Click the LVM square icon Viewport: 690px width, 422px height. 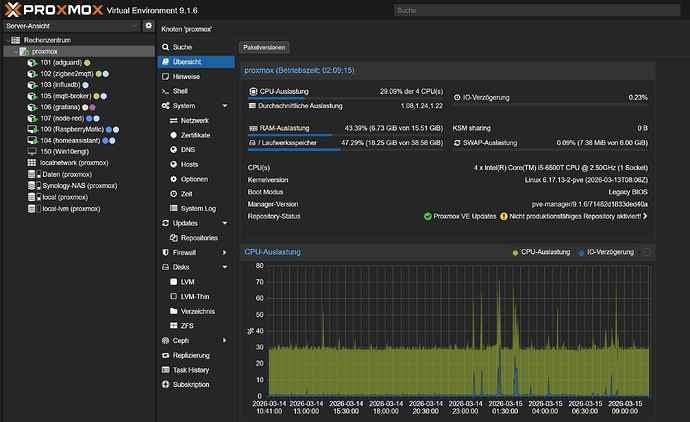[173, 282]
